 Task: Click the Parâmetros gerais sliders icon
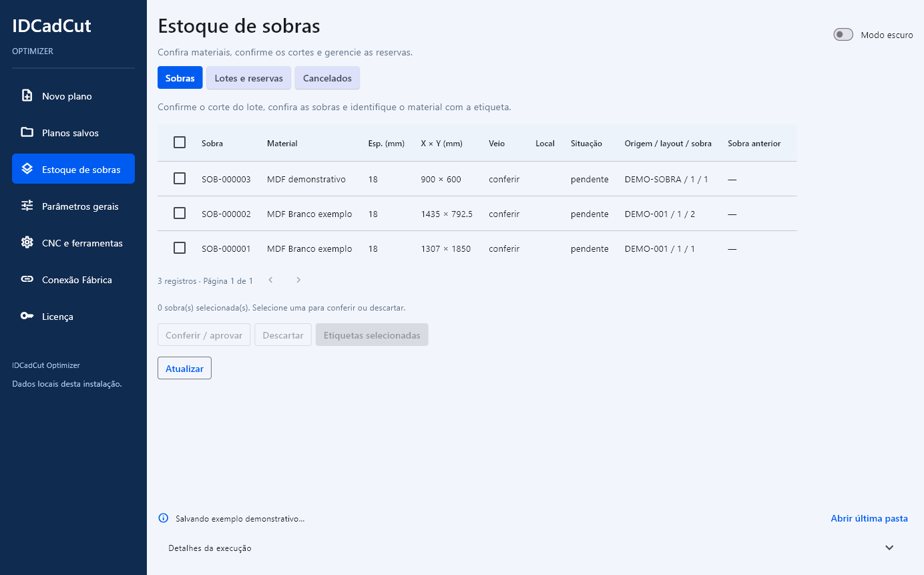tap(27, 206)
